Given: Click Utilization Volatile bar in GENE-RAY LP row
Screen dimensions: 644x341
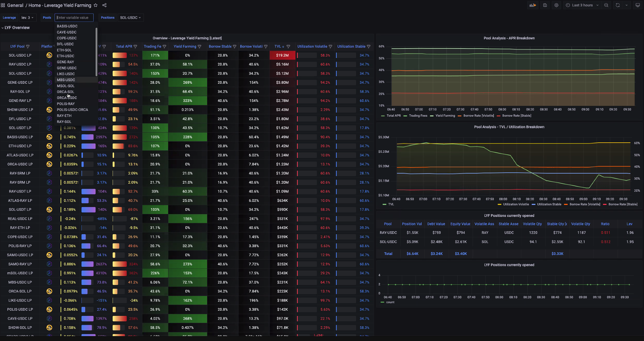Looking at the screenshot, I should [x=307, y=101].
